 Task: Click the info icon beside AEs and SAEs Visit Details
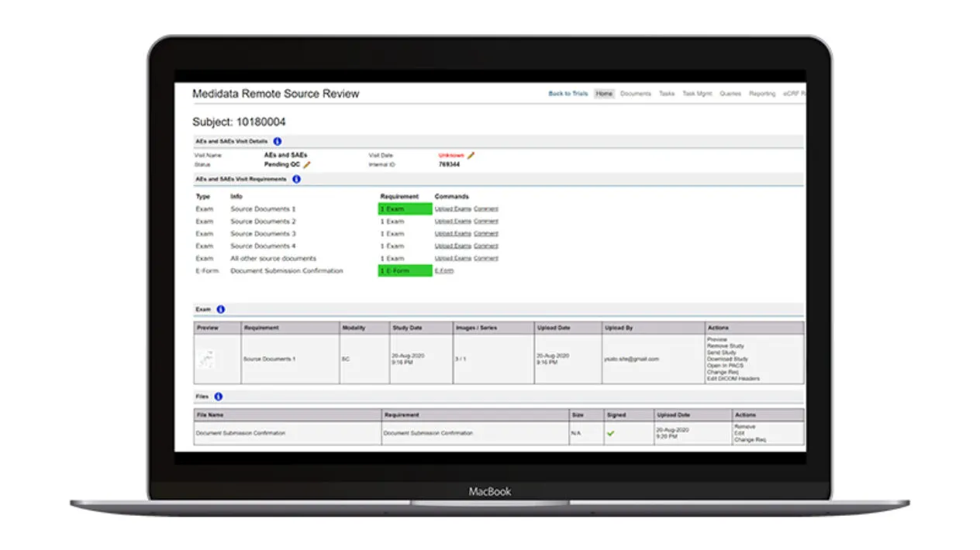click(278, 141)
